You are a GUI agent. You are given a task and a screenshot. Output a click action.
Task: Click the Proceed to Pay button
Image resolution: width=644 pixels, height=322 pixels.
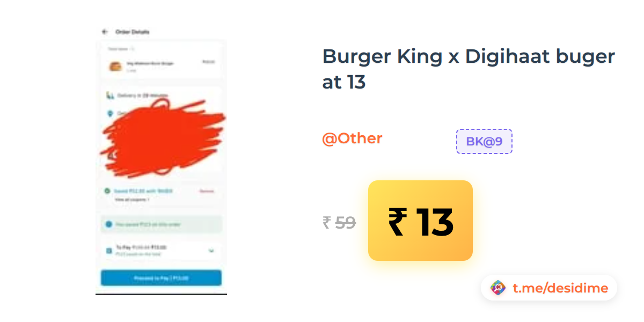coord(161,278)
